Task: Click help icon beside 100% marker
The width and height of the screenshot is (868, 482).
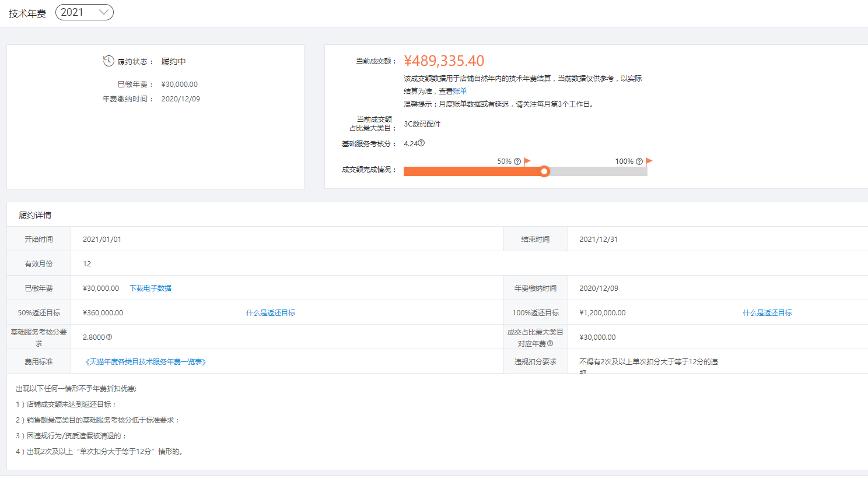Action: pyautogui.click(x=639, y=161)
